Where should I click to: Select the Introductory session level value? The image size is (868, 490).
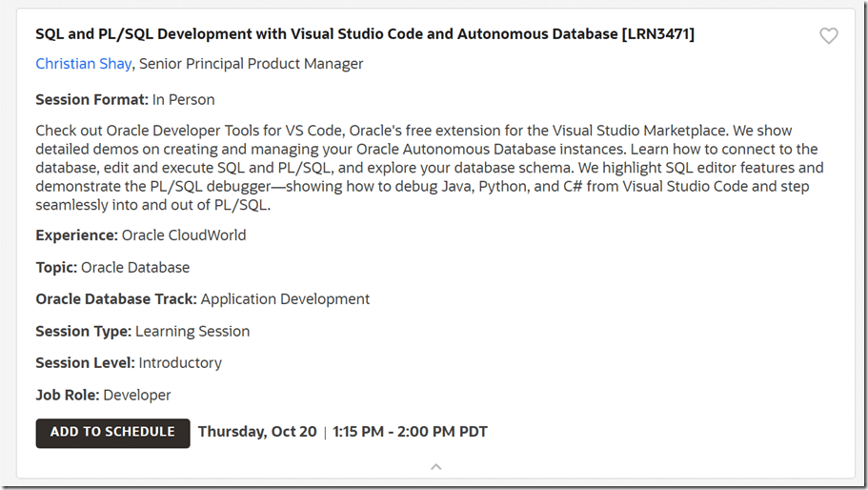coord(180,362)
